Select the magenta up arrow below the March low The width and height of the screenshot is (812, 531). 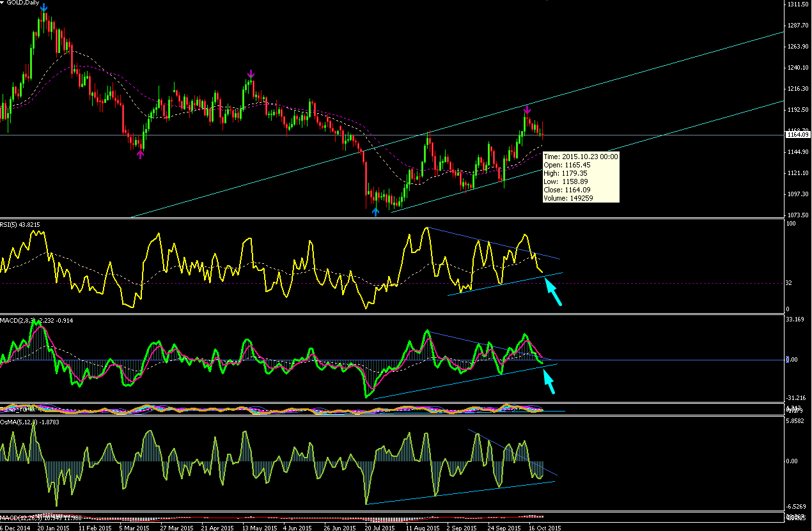click(141, 154)
